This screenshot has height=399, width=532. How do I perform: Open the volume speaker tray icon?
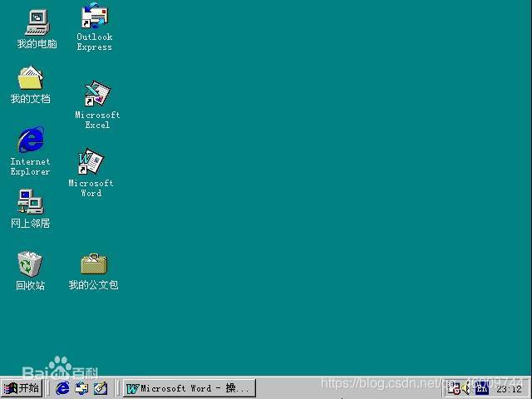(466, 388)
